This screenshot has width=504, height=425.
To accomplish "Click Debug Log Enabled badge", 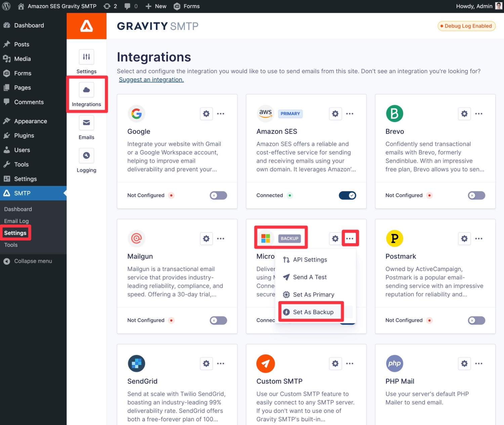I will 466,26.
